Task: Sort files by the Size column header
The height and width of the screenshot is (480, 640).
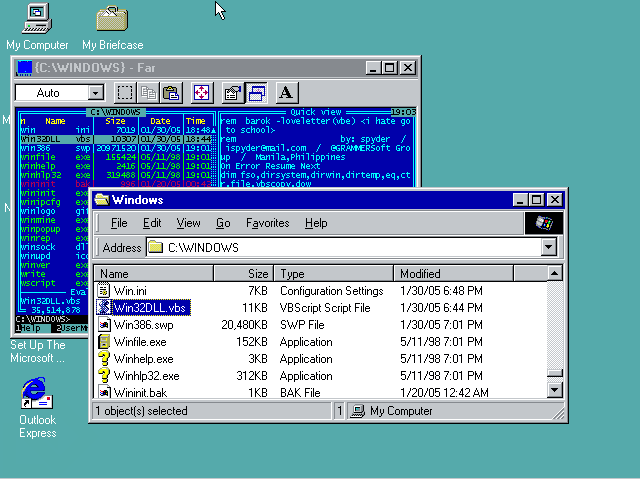Action: (243, 273)
